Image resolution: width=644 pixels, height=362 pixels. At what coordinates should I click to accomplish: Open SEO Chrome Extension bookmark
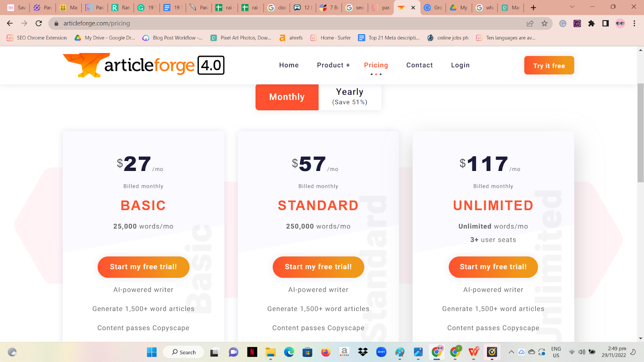pyautogui.click(x=37, y=38)
